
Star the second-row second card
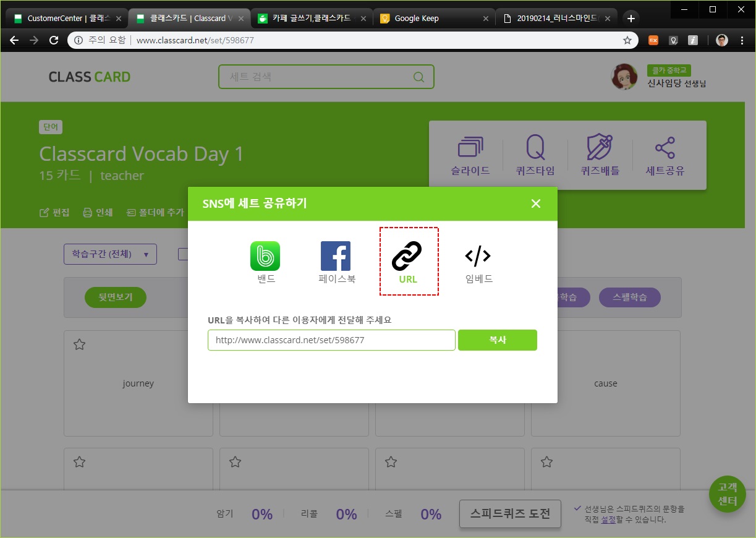point(235,461)
